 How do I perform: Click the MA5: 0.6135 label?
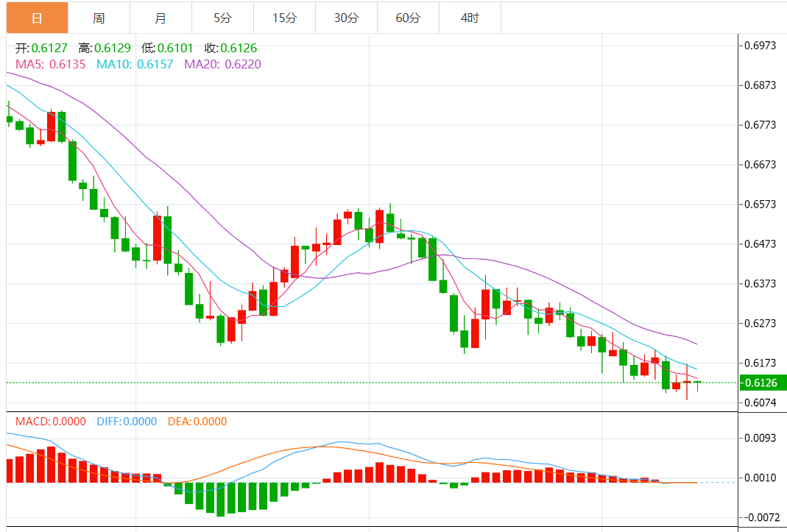coord(50,64)
